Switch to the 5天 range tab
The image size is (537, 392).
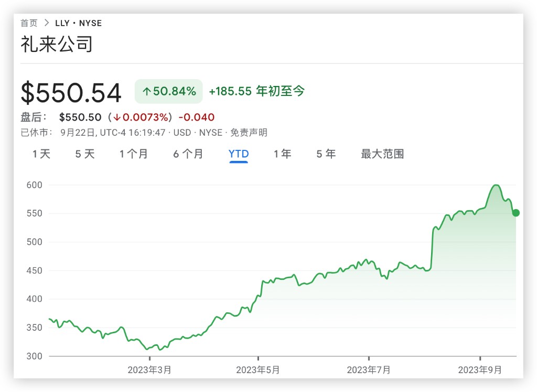pos(85,154)
